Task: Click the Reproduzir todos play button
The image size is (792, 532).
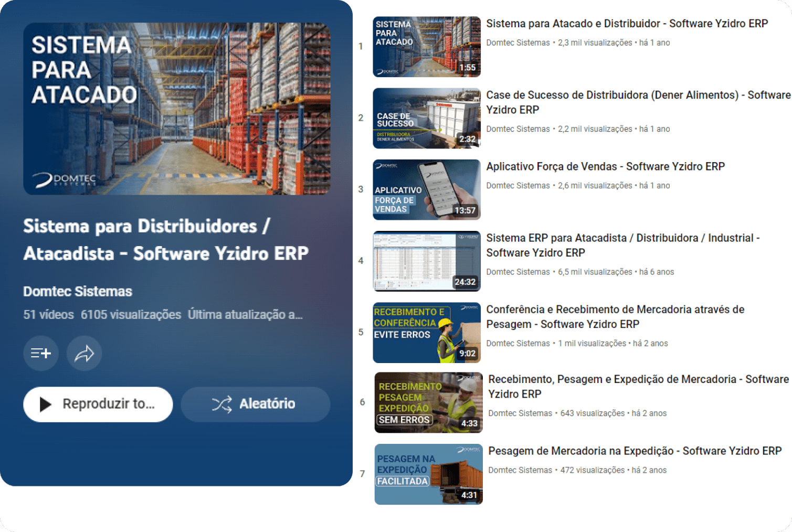Action: (98, 404)
